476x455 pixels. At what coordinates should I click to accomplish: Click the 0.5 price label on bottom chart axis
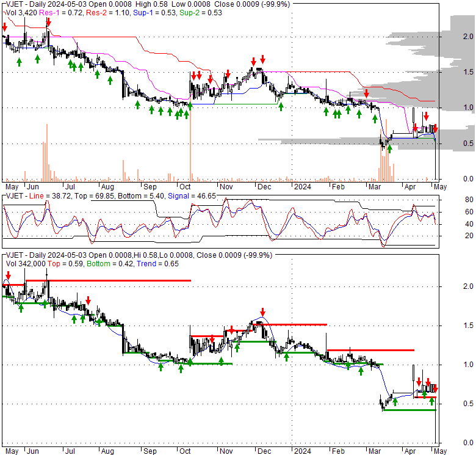coord(468,404)
